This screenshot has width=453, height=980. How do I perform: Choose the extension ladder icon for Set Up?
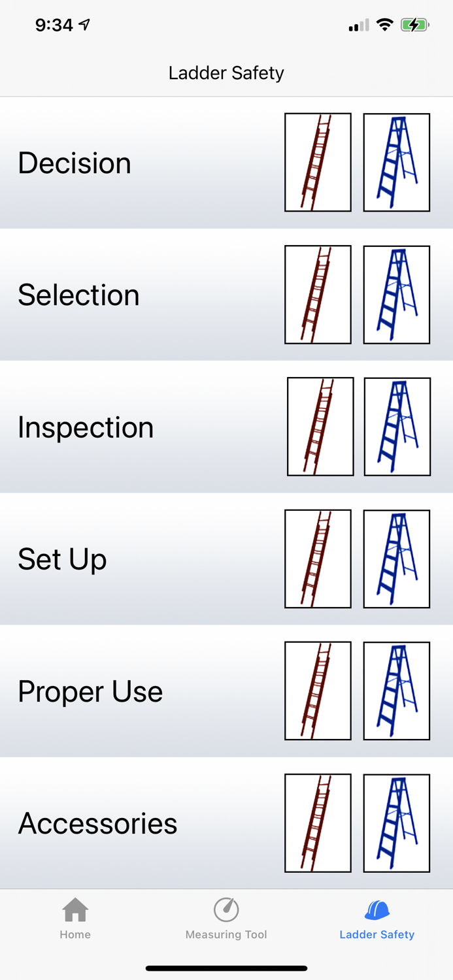[x=318, y=559]
